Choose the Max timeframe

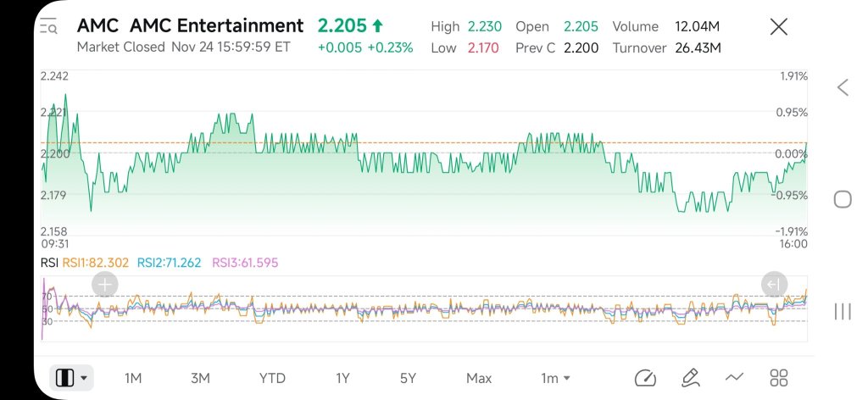479,379
